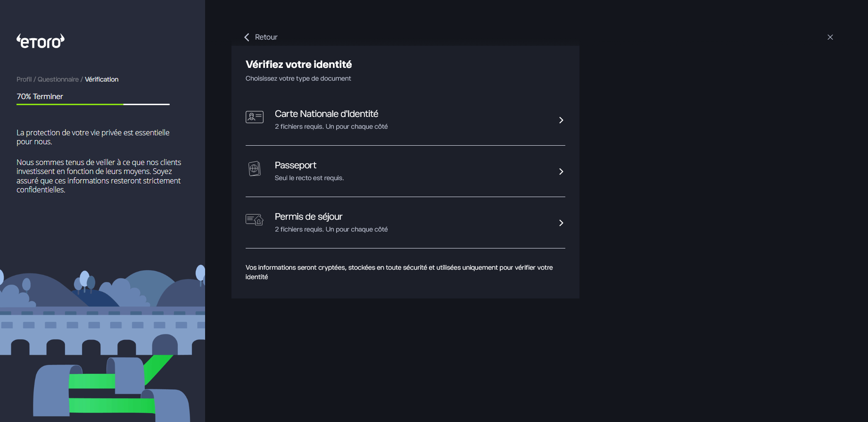Viewport: 868px width, 422px height.
Task: Choose Passeport as your document type
Action: 405,171
